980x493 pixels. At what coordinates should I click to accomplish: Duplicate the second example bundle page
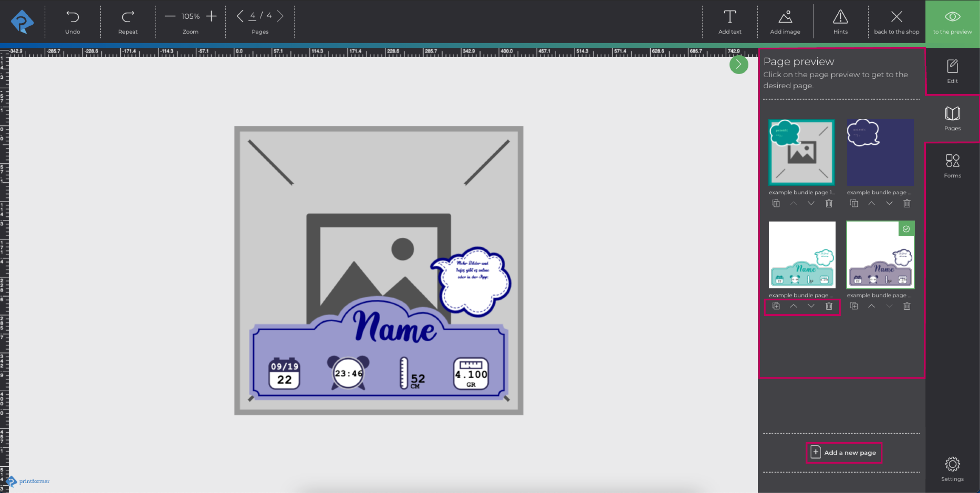pyautogui.click(x=854, y=203)
